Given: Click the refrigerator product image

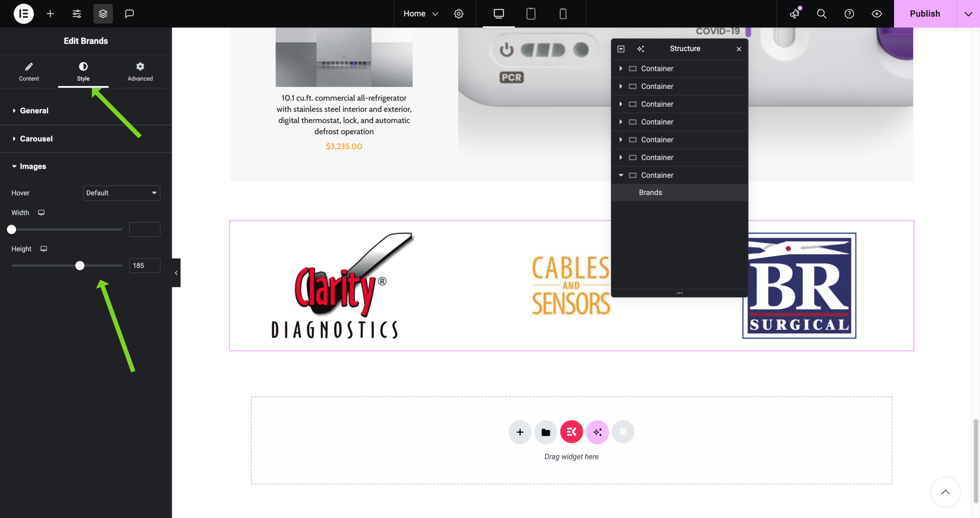Looking at the screenshot, I should point(344,57).
